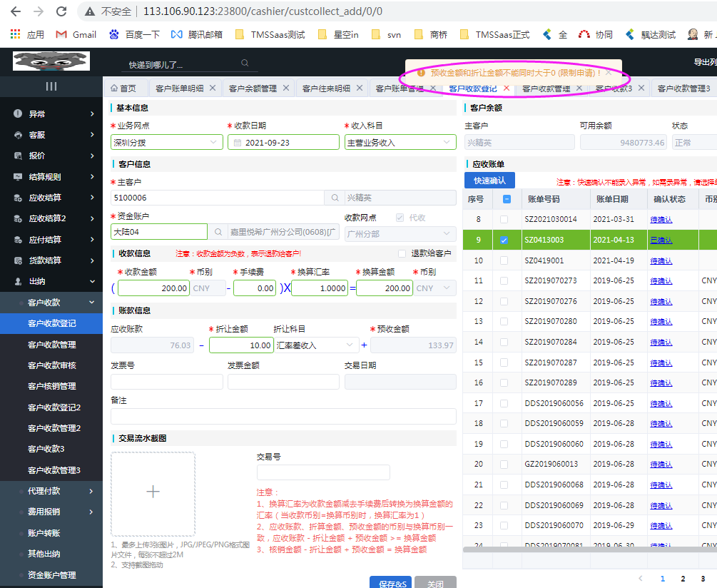Open the 折让科目 dropdown 汇率差收入
Image resolution: width=717 pixels, height=588 pixels.
click(x=315, y=345)
